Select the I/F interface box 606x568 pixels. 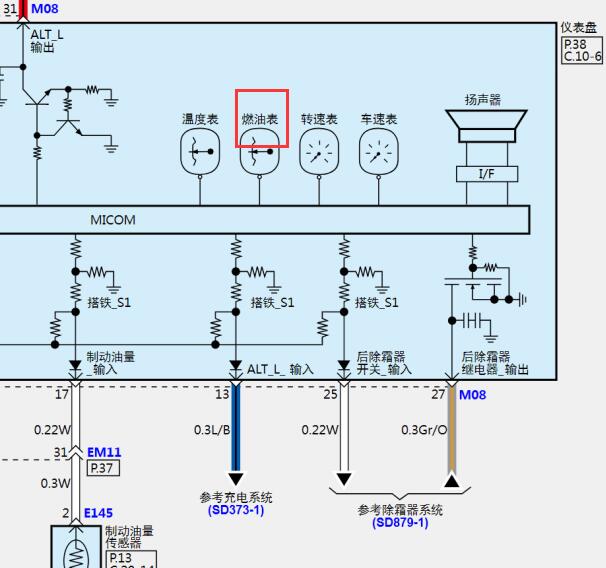pos(487,174)
